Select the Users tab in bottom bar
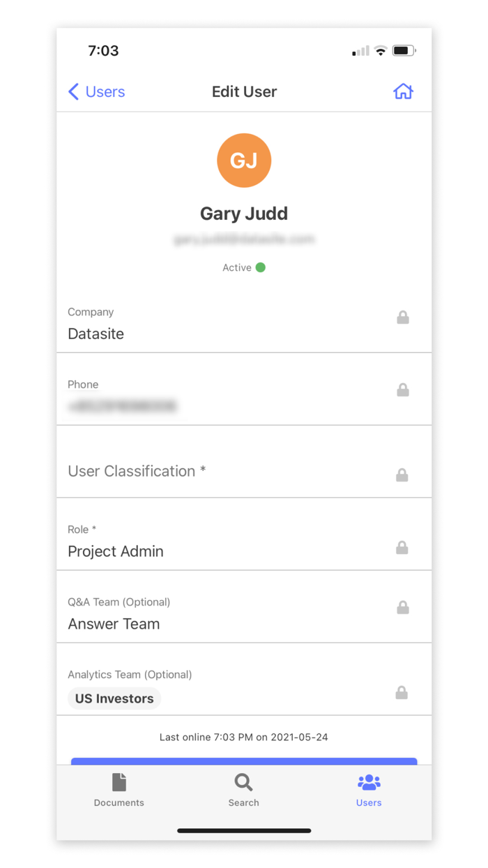488x868 pixels. pos(369,790)
